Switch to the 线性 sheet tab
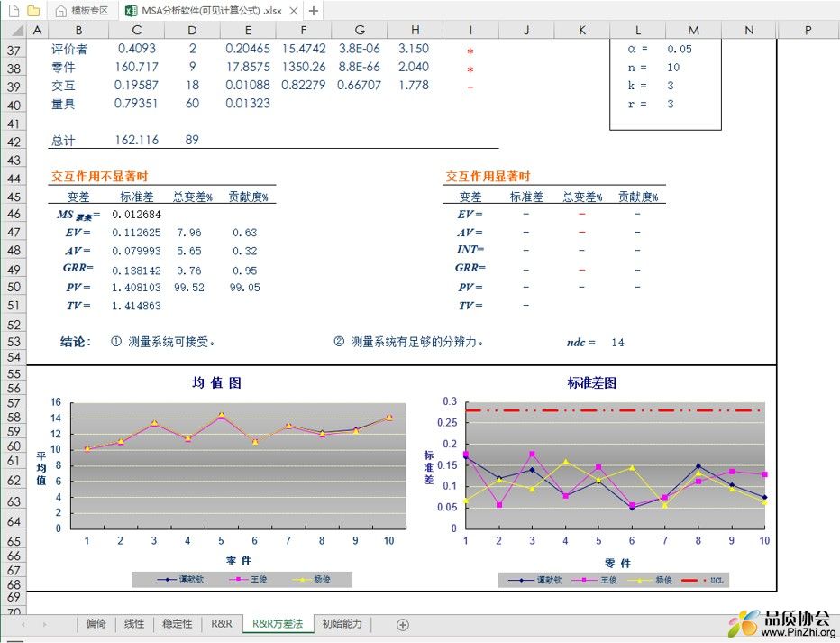 tap(134, 624)
